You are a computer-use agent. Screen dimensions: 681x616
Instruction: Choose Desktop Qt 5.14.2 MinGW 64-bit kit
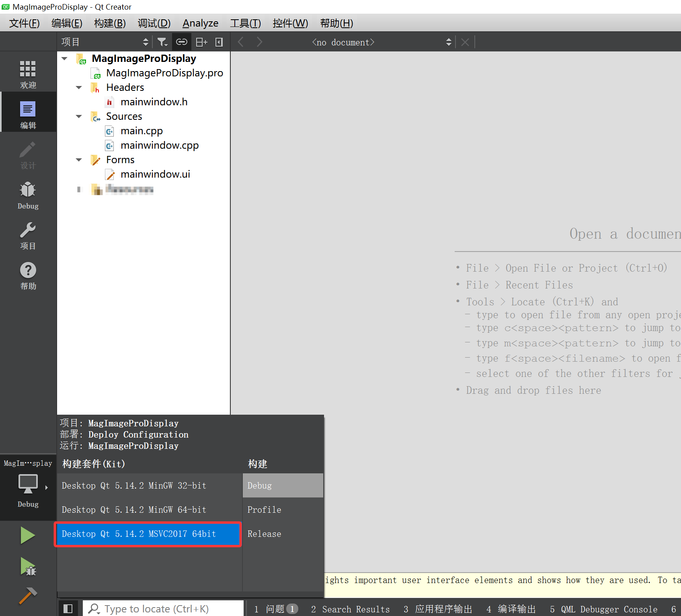pyautogui.click(x=150, y=510)
